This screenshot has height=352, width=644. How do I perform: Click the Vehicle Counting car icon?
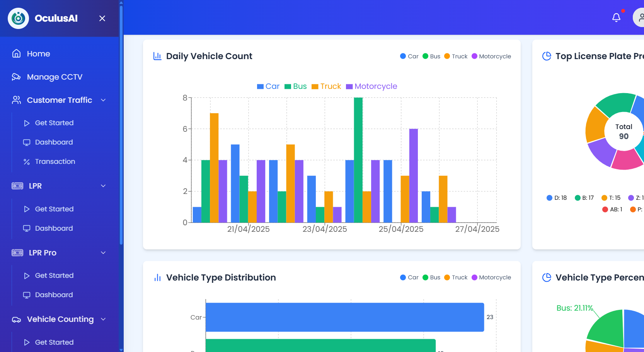(16, 320)
